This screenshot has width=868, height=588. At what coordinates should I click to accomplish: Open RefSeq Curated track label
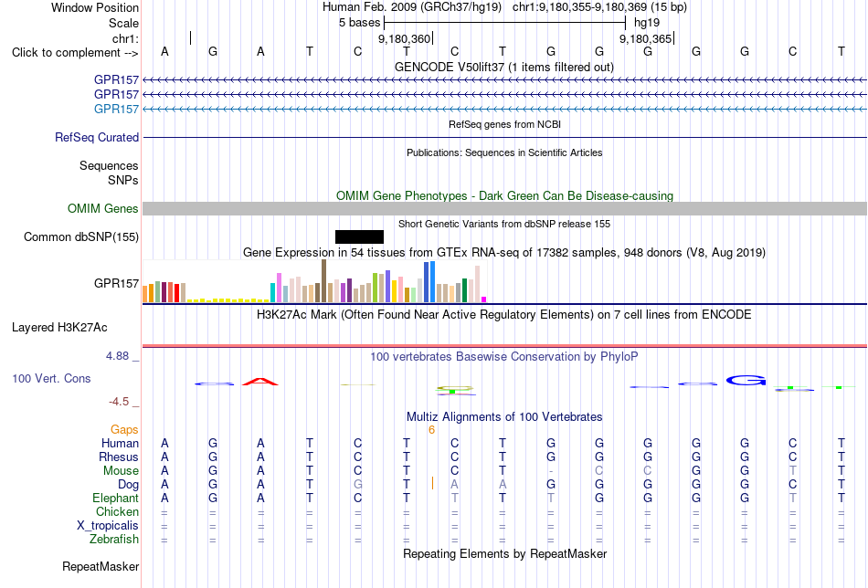click(96, 137)
